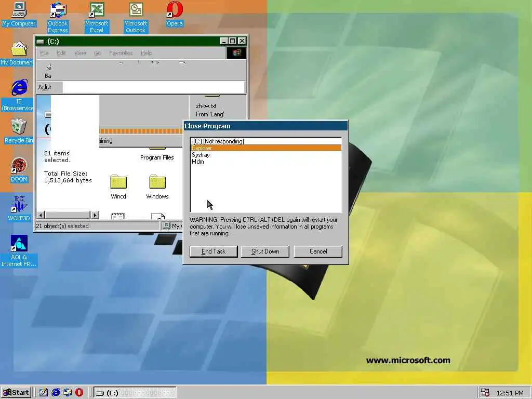Launch Internet Explorer from quick launch

[x=56, y=392]
